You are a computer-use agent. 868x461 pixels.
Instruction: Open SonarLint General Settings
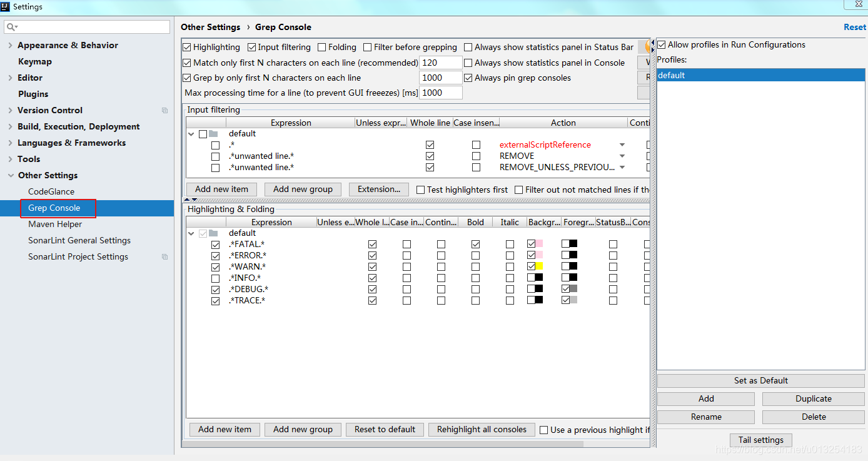point(79,240)
